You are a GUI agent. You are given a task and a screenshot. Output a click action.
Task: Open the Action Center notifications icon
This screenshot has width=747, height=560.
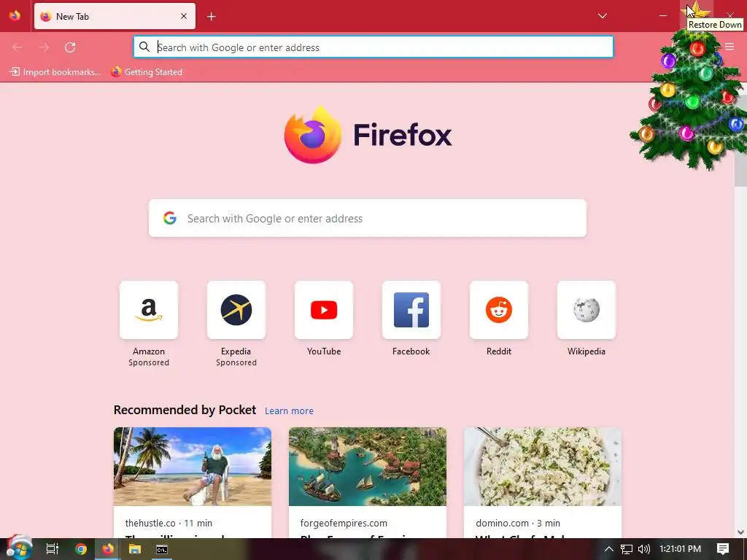[723, 549]
